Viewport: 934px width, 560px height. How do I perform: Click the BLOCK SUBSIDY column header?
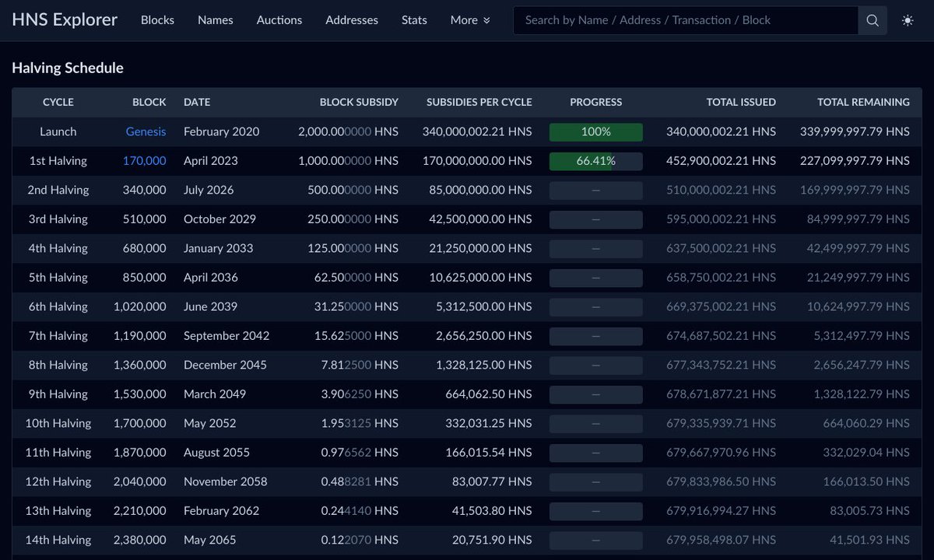click(359, 102)
